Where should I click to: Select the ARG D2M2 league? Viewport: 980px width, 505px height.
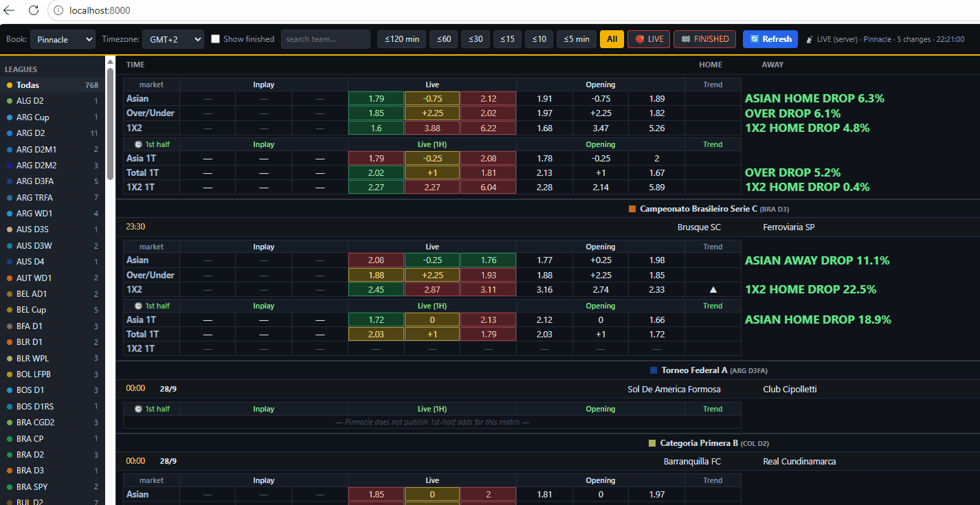click(53, 166)
